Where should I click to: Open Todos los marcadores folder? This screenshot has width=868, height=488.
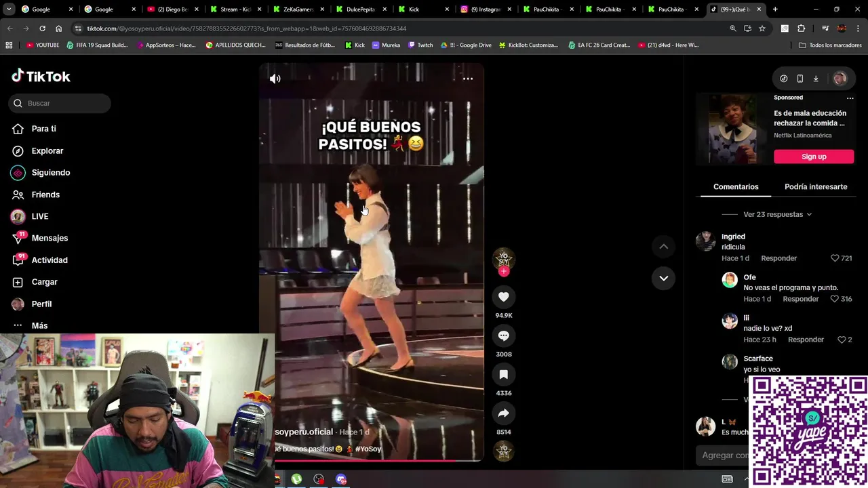pyautogui.click(x=830, y=45)
